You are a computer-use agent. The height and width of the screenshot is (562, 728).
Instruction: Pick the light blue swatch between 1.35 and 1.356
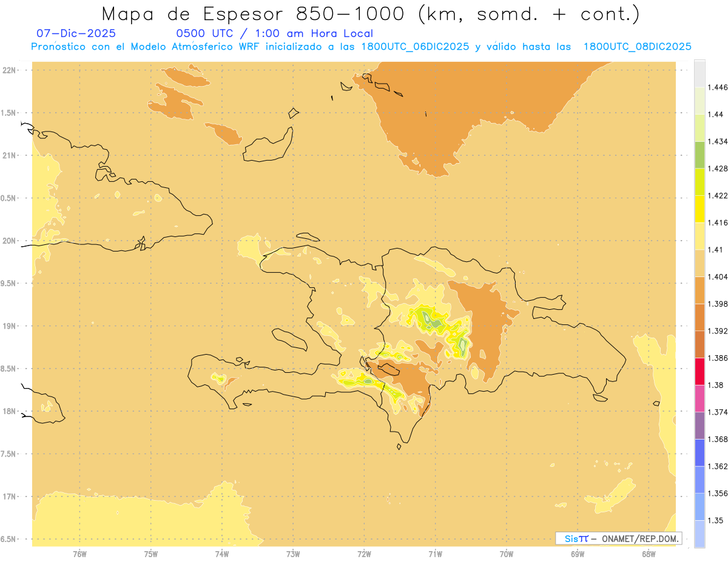click(699, 507)
